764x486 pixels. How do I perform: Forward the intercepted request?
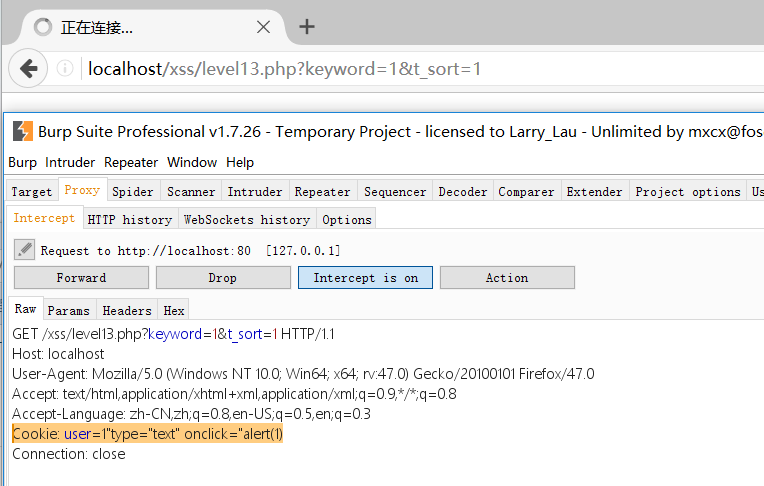pos(81,277)
